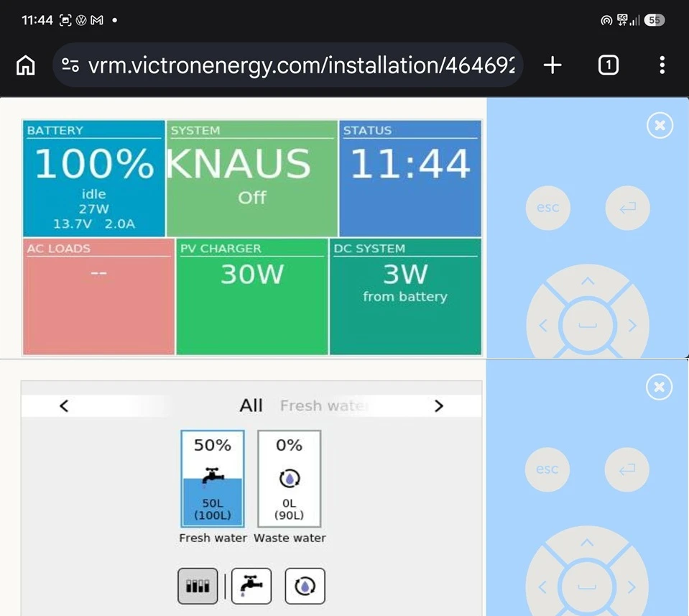Image resolution: width=689 pixels, height=616 pixels.
Task: Click the upper enter keypad button
Action: (627, 208)
